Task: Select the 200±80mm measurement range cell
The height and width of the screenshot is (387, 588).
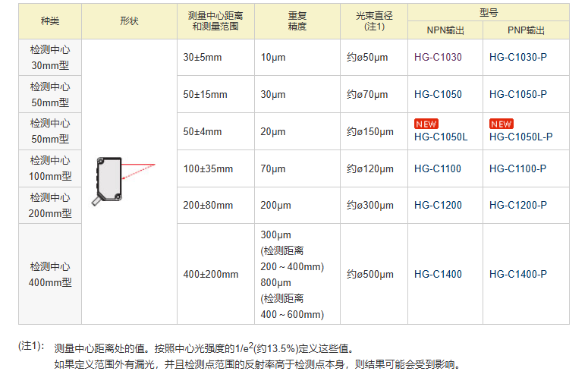Action: click(x=215, y=205)
